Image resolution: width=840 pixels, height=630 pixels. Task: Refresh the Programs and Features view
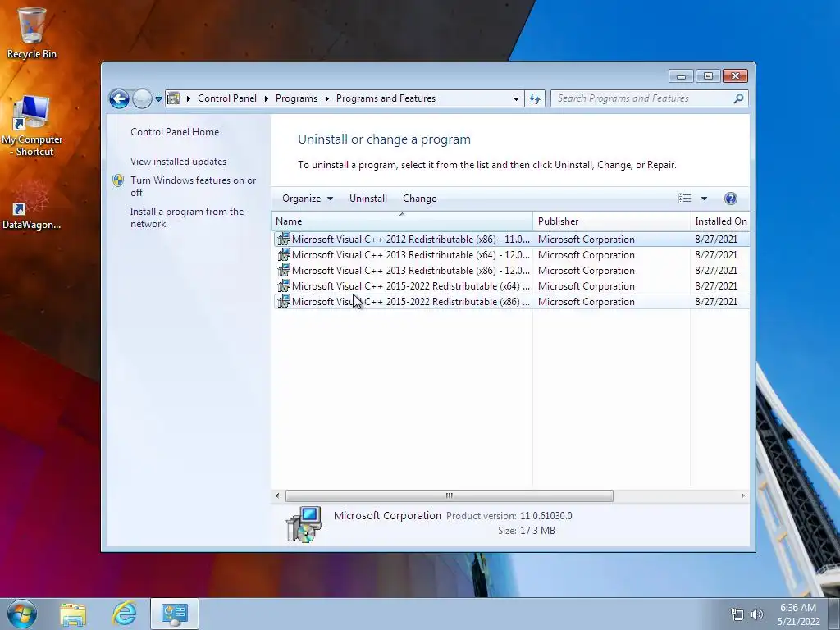(535, 98)
